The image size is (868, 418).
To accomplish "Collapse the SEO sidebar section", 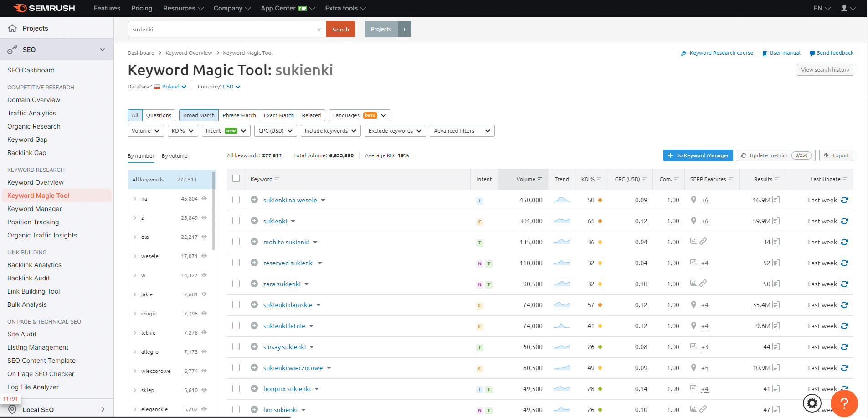I will point(103,50).
